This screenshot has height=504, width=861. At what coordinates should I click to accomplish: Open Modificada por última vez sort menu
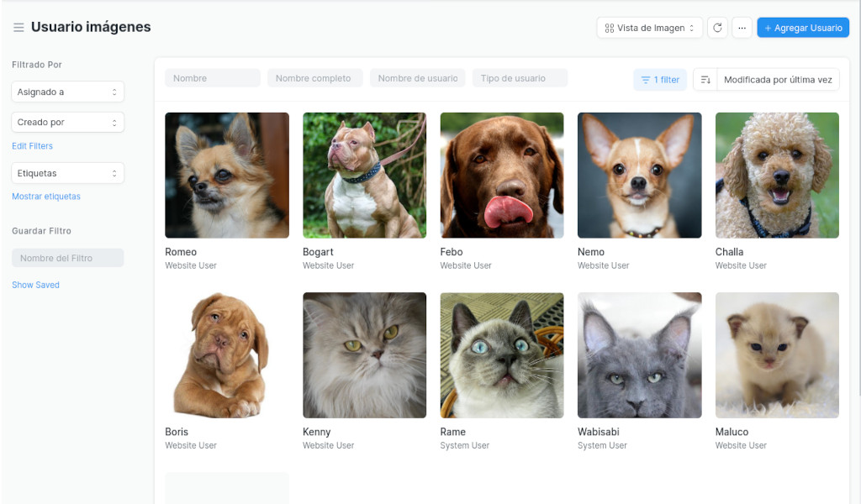pos(777,80)
